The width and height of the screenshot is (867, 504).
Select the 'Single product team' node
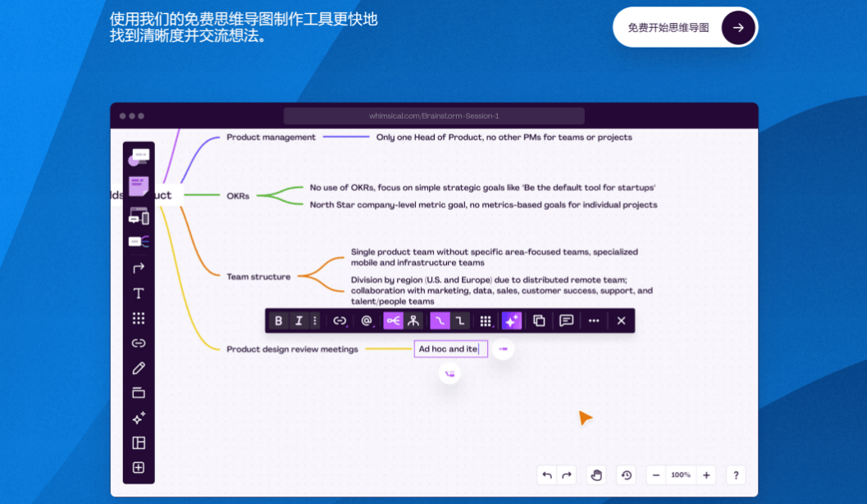click(495, 257)
